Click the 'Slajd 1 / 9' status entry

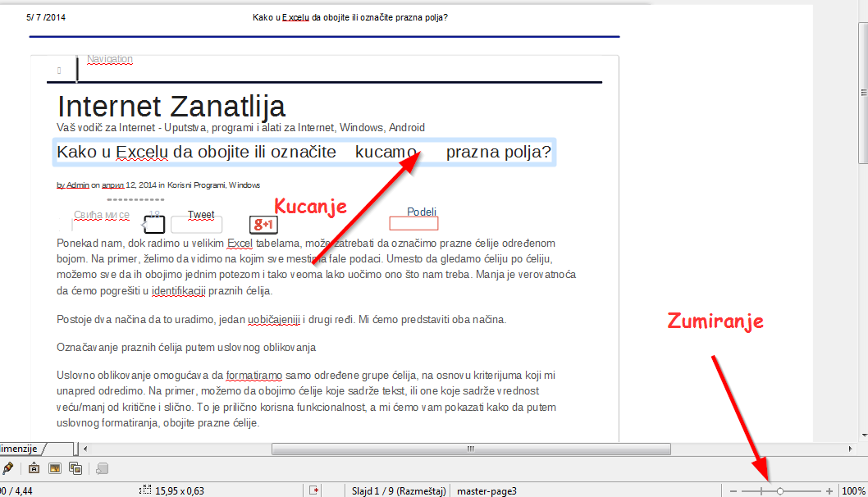(399, 491)
